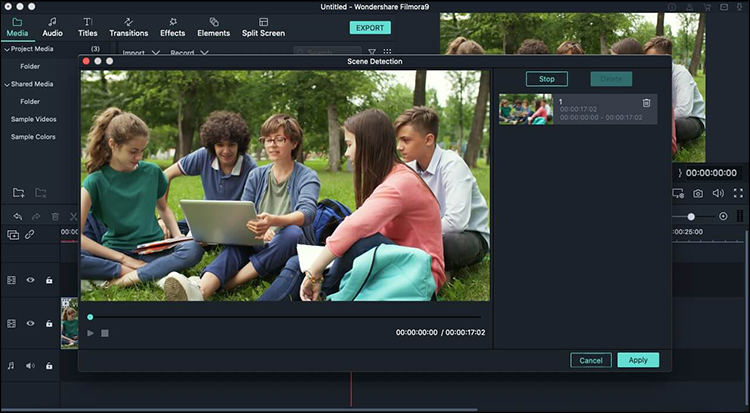This screenshot has width=750, height=413.
Task: Open the Import dropdown menu
Action: [x=141, y=53]
